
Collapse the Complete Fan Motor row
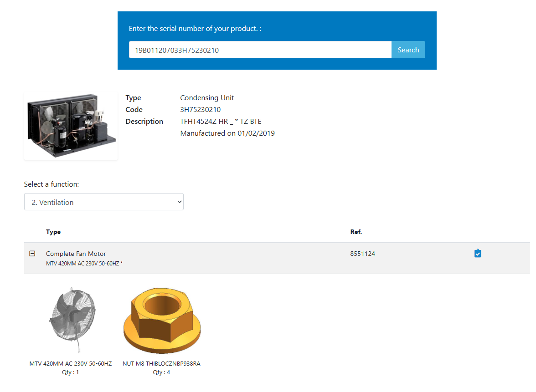tap(32, 253)
